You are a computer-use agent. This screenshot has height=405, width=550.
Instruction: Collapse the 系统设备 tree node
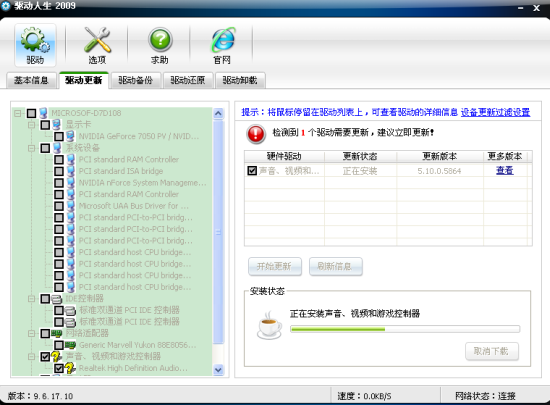pyautogui.click(x=31, y=148)
